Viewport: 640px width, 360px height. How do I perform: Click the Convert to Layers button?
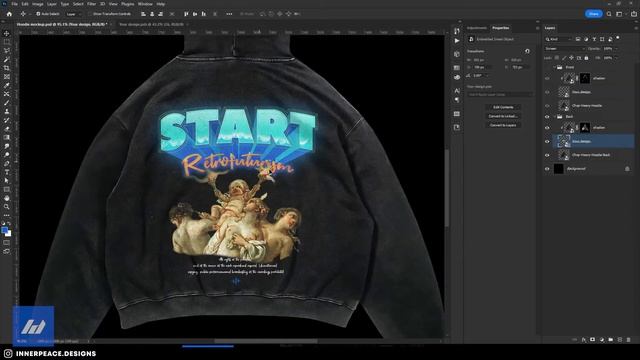503,125
